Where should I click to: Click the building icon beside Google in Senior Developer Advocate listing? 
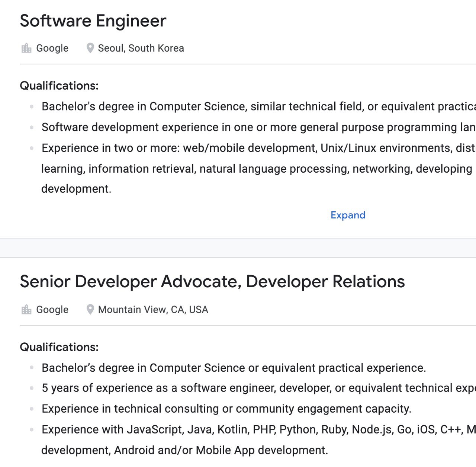pos(26,310)
